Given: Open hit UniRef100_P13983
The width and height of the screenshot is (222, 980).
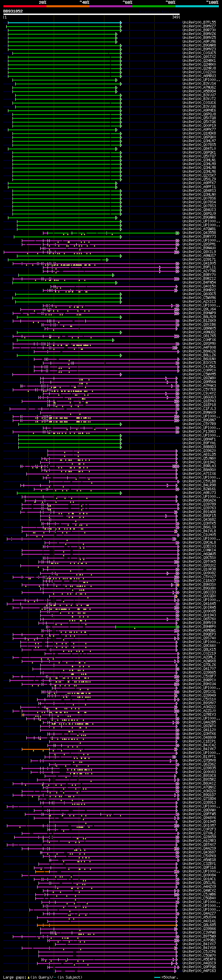Looking at the screenshot, I should pos(199,431).
